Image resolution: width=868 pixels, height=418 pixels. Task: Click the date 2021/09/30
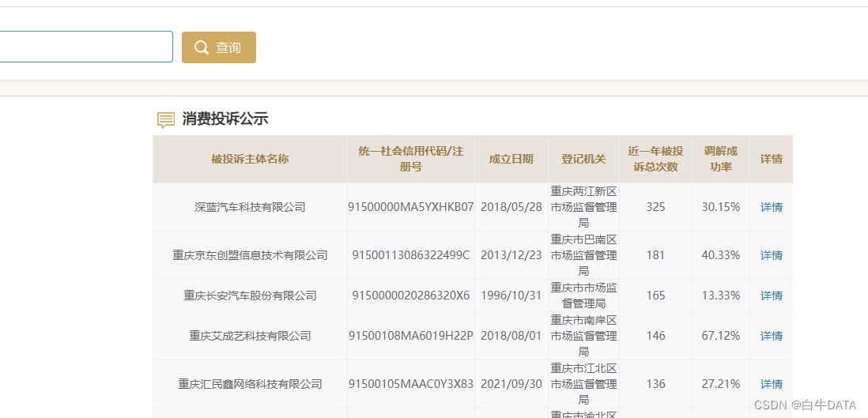pos(511,384)
